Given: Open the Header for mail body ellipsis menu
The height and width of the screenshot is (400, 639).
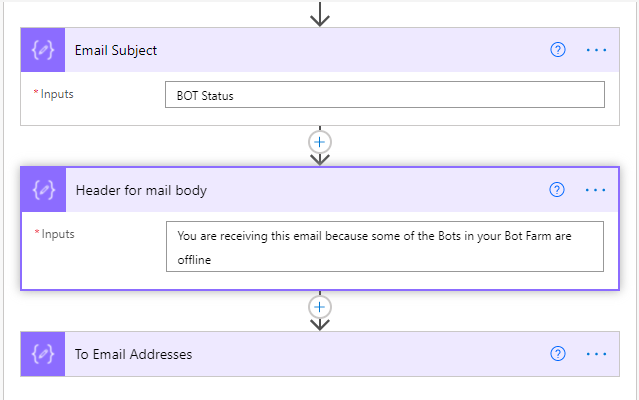Looking at the screenshot, I should coord(596,190).
